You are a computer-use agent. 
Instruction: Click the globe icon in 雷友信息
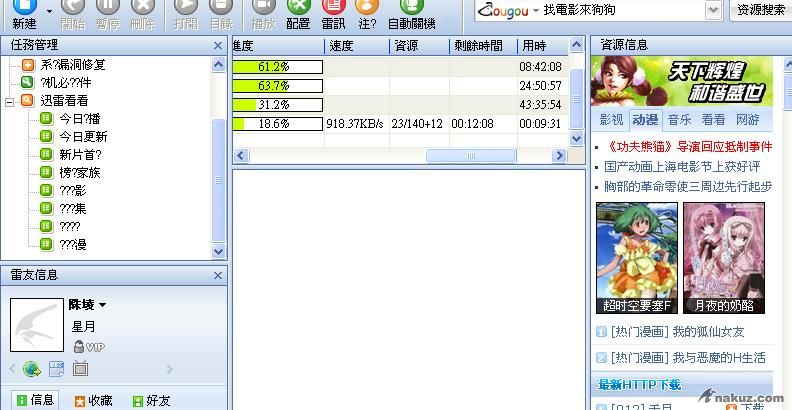[31, 369]
